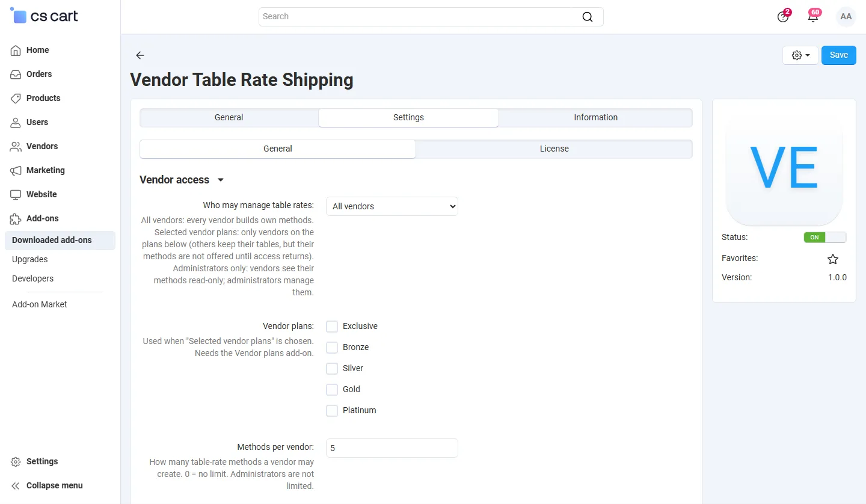
Task: Open the gear actions dropdown
Action: [800, 55]
